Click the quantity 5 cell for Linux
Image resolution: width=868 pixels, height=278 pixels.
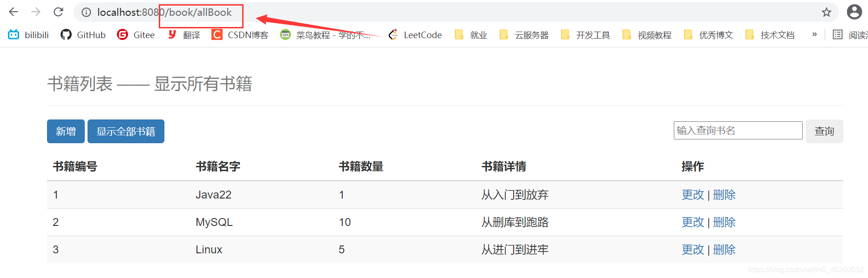(341, 250)
